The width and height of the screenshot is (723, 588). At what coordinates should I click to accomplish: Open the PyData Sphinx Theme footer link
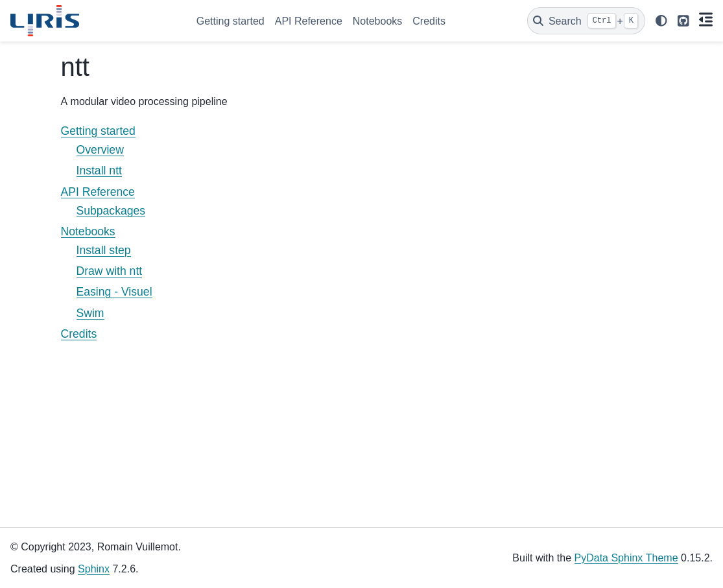pos(626,558)
